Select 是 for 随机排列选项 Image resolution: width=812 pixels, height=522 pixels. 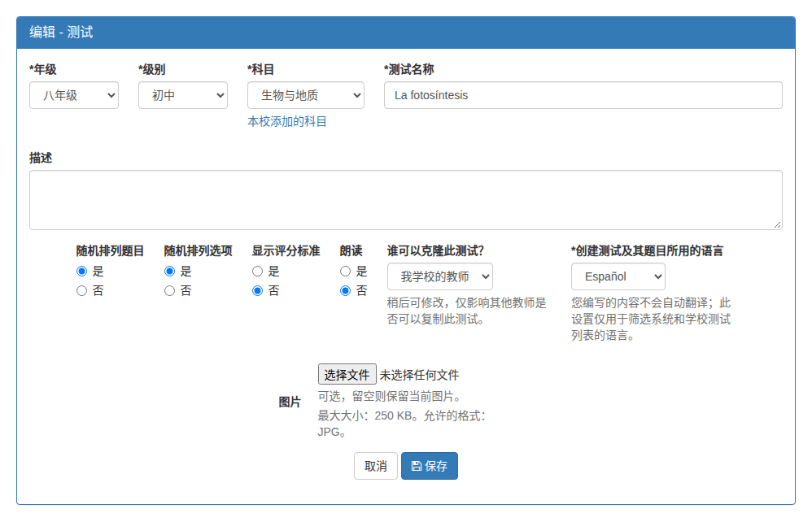pos(170,271)
